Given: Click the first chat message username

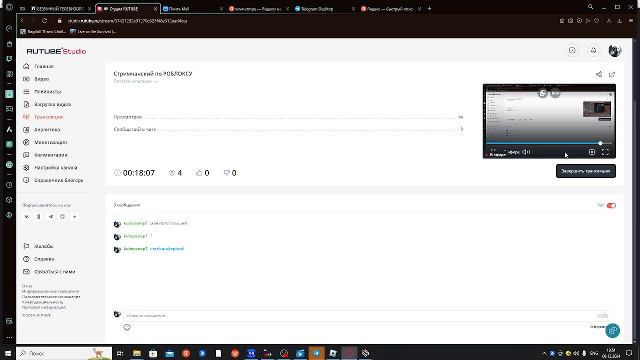Looking at the screenshot, I should pos(135,223).
